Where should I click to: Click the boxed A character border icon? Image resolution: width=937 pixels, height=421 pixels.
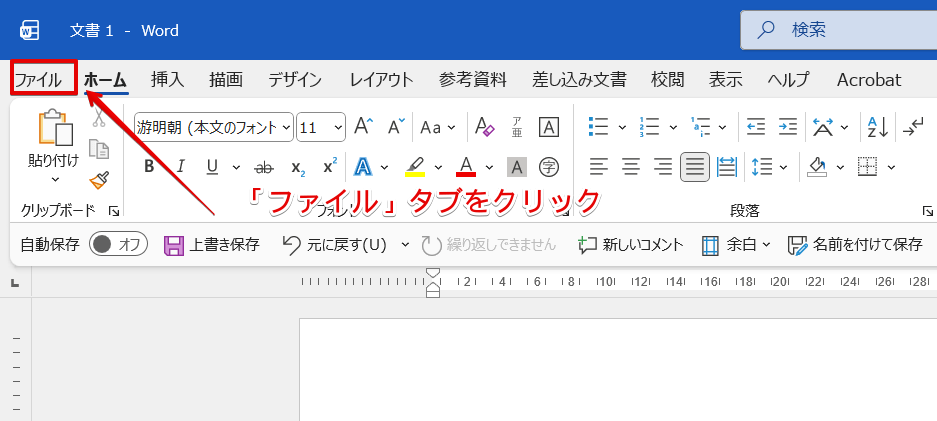point(549,127)
